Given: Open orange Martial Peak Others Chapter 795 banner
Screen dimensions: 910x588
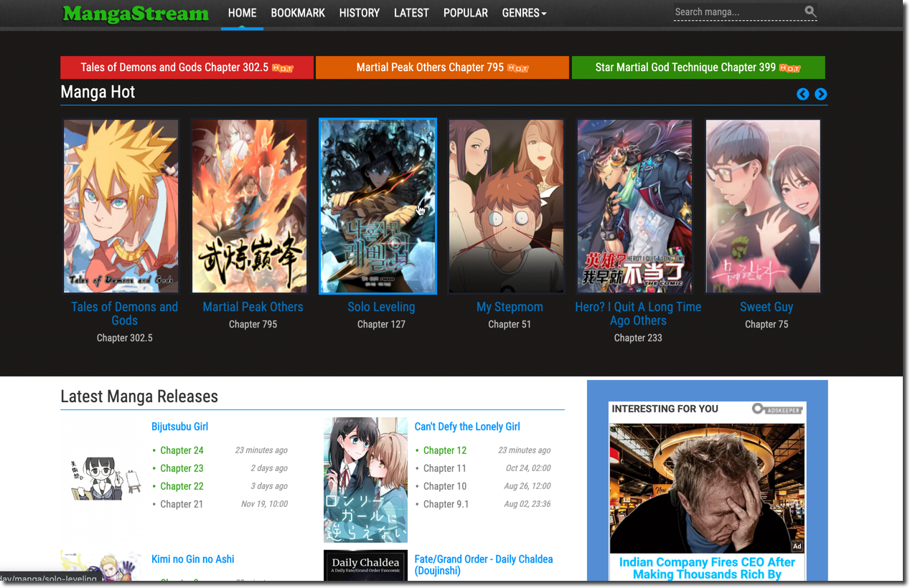Looking at the screenshot, I should (x=443, y=67).
